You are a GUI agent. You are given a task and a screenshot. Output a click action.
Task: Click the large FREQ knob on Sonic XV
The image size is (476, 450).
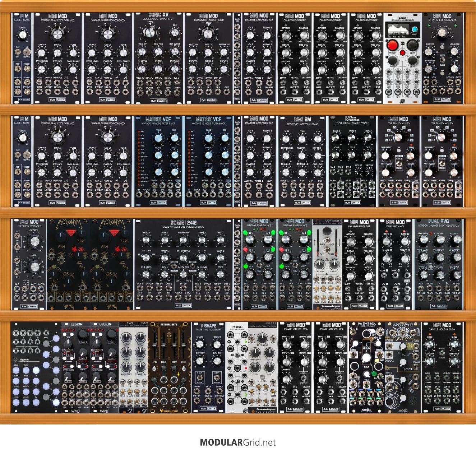tap(150, 33)
